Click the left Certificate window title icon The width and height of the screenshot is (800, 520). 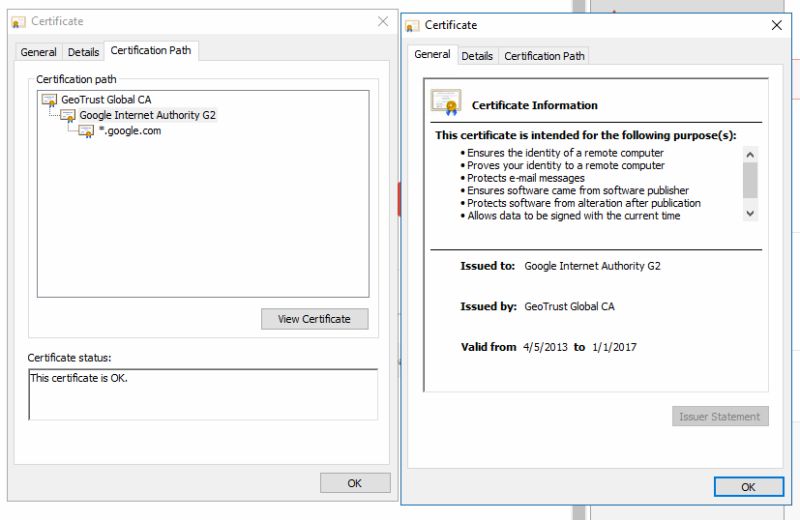[x=18, y=22]
